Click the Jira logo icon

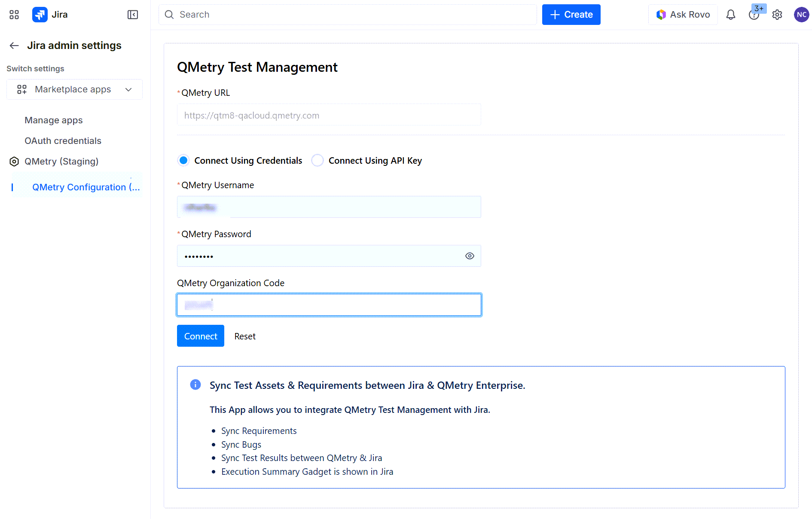pos(40,15)
